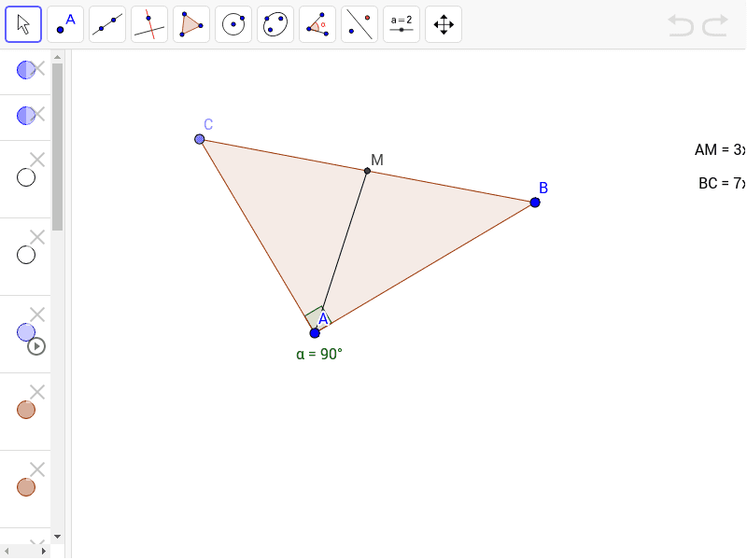Delete the first white-circle algebra row with its X
The width and height of the screenshot is (747, 560).
pos(37,160)
